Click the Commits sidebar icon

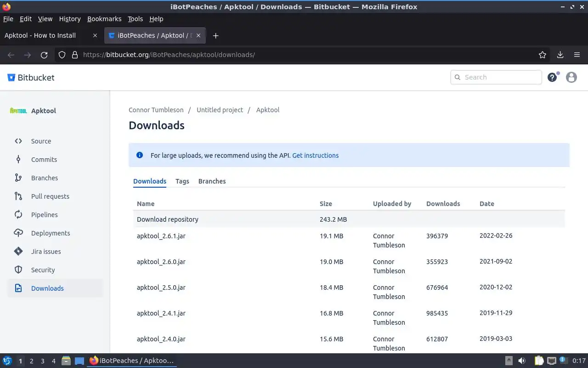(18, 160)
